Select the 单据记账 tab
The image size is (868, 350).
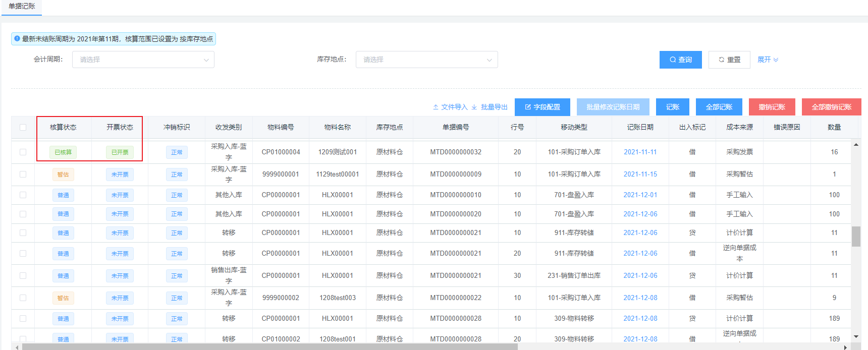coord(22,7)
